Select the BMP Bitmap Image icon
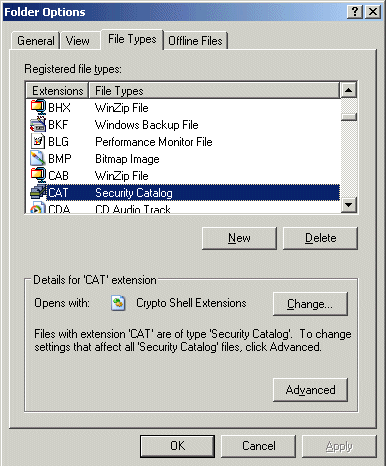 point(38,158)
